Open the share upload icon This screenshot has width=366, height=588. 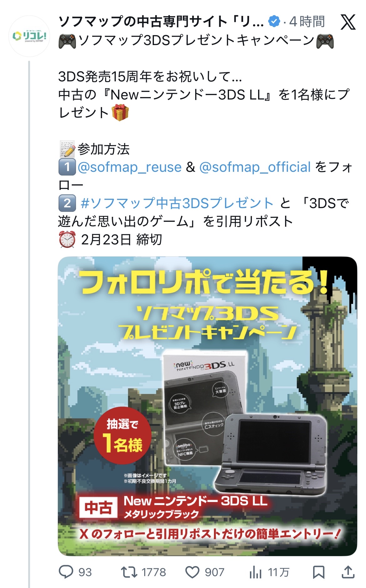348,572
